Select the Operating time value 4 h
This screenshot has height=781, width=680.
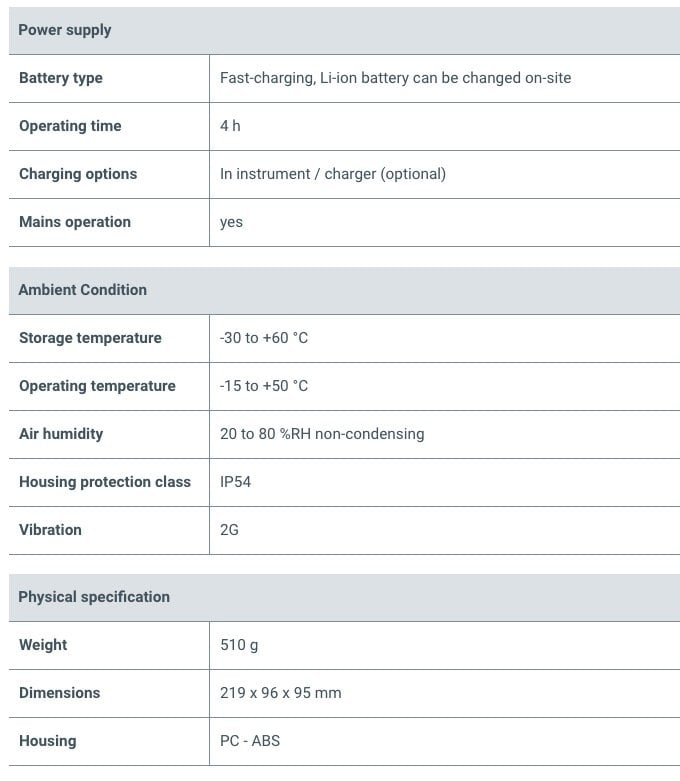pyautogui.click(x=230, y=126)
